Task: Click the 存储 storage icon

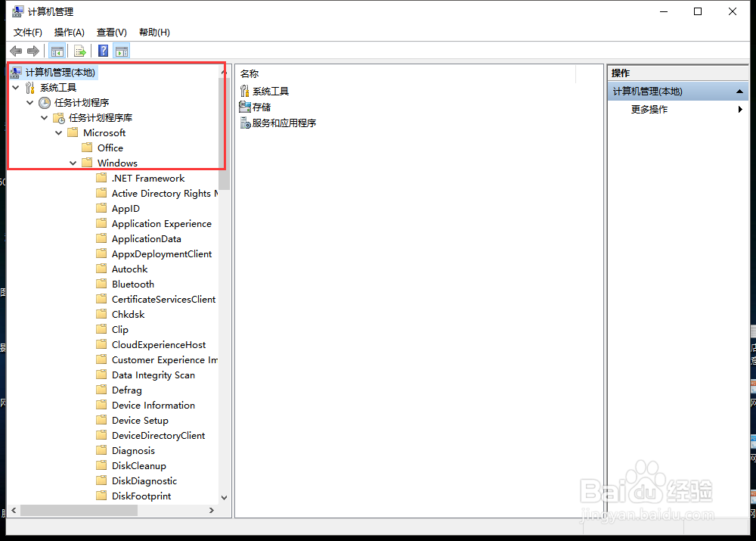Action: [245, 107]
